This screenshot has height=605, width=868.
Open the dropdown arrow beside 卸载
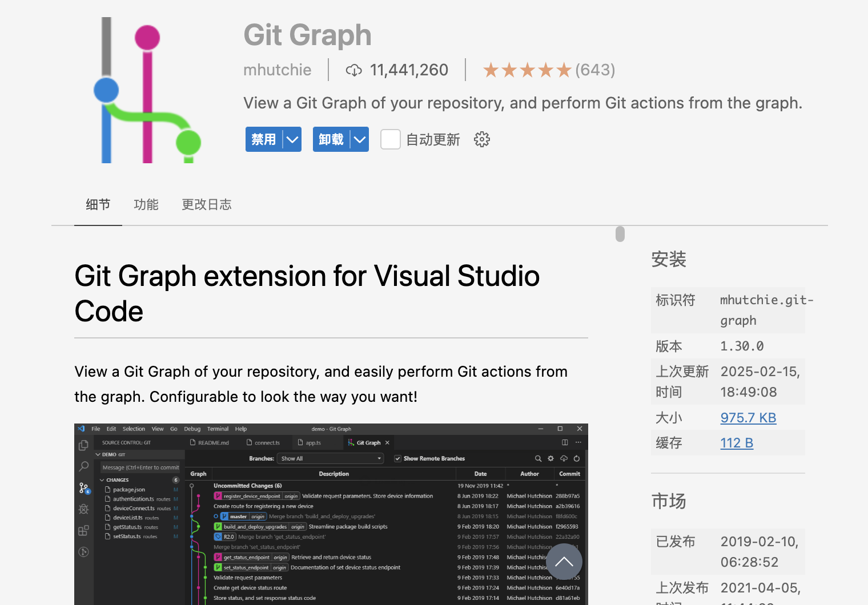(360, 139)
